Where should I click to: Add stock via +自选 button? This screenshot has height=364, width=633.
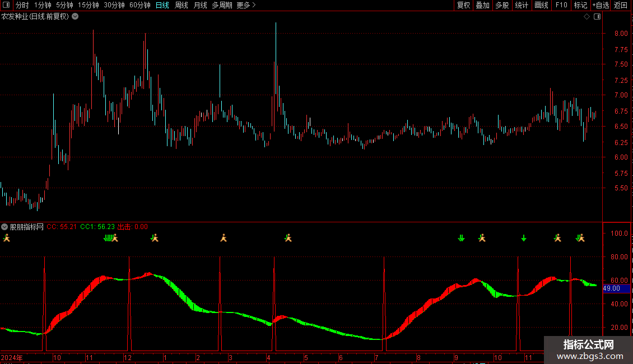(x=601, y=5)
